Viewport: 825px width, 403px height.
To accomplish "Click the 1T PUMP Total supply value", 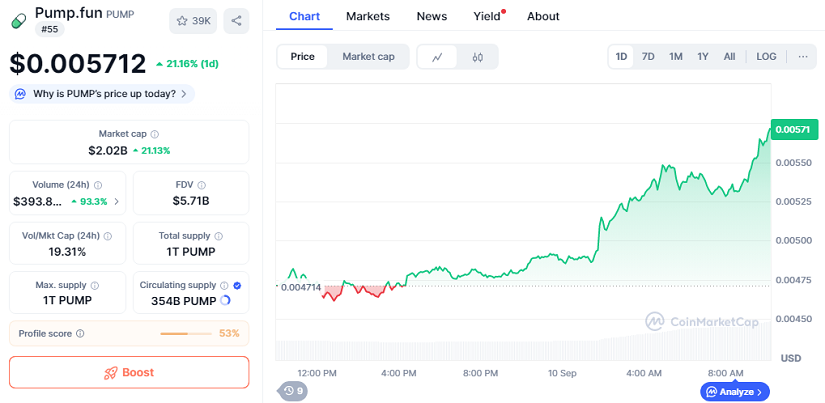I will click(x=191, y=252).
